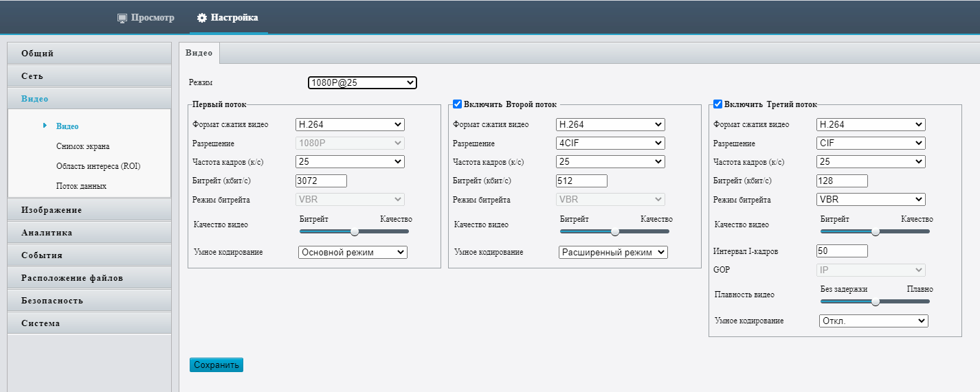Image resolution: width=980 pixels, height=392 pixels.
Task: Click third stream Качество видео slider
Action: coord(876,231)
